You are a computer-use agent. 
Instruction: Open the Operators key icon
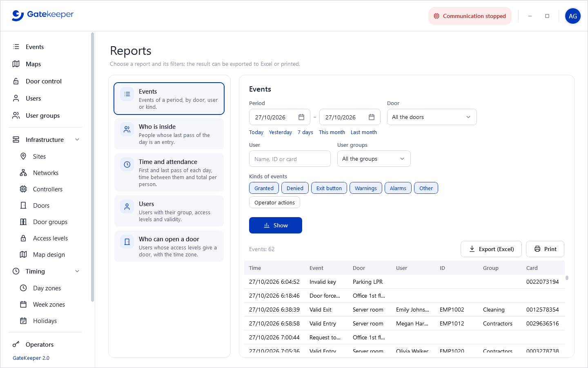[x=16, y=344]
